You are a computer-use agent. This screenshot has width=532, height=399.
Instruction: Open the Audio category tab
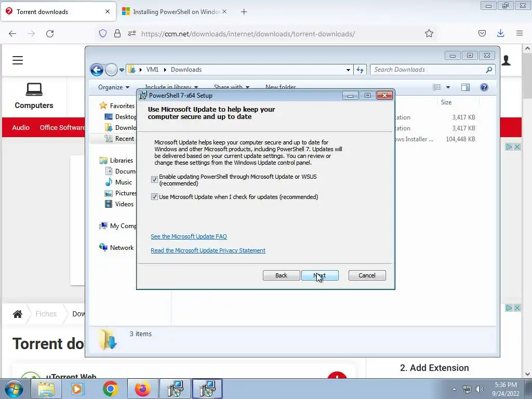click(21, 128)
